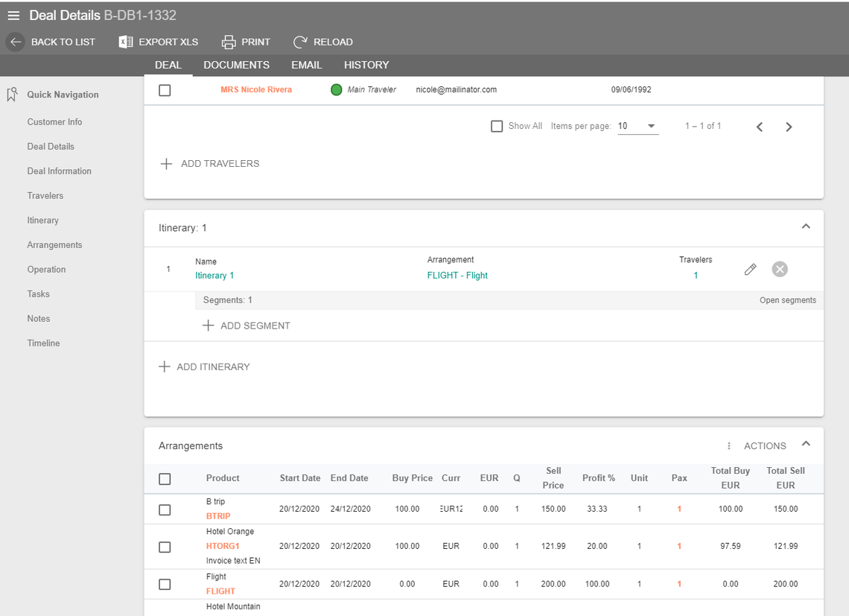Click the ACTIONS button in Arrangements
The image size is (849, 616).
(x=765, y=446)
